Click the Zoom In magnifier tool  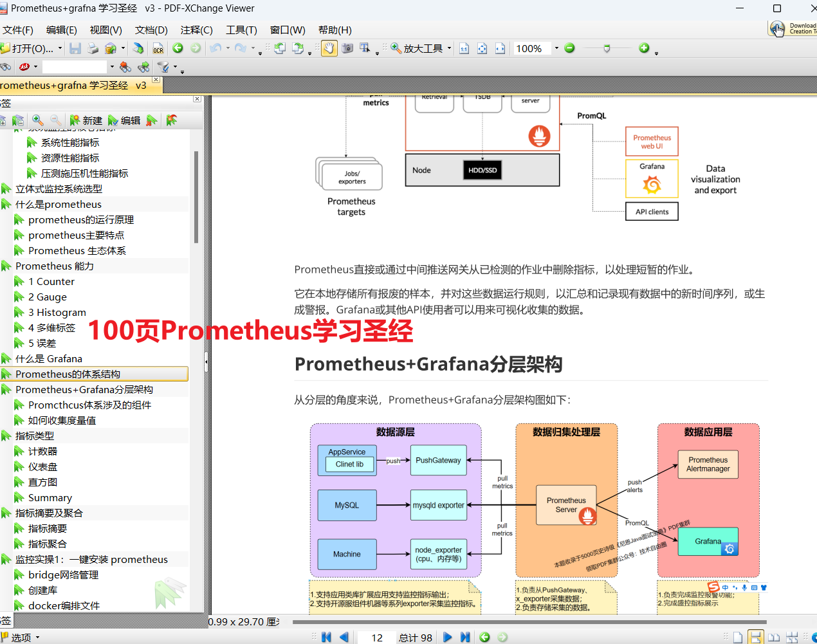click(396, 48)
